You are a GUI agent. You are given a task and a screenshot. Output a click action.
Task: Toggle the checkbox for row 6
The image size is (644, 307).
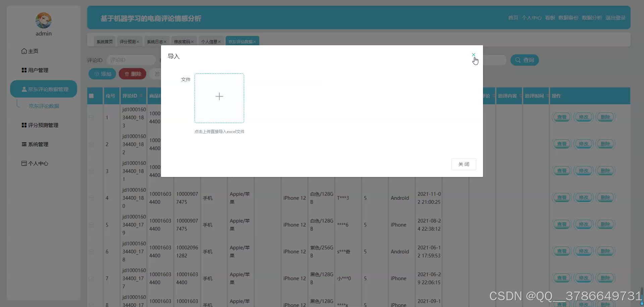[91, 252]
